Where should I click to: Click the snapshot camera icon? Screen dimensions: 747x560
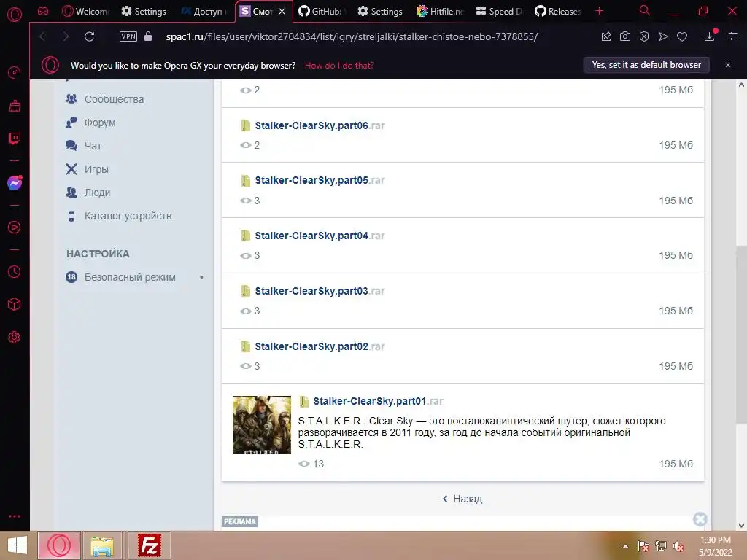click(x=625, y=36)
